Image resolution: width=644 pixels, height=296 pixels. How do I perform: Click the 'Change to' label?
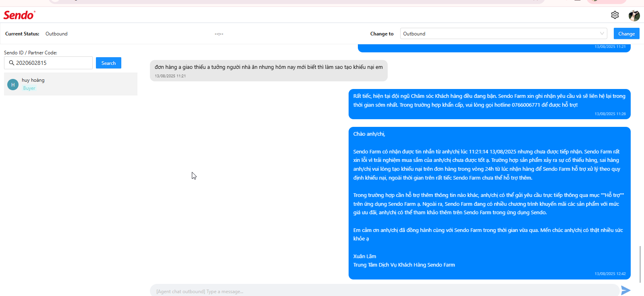[x=382, y=34]
